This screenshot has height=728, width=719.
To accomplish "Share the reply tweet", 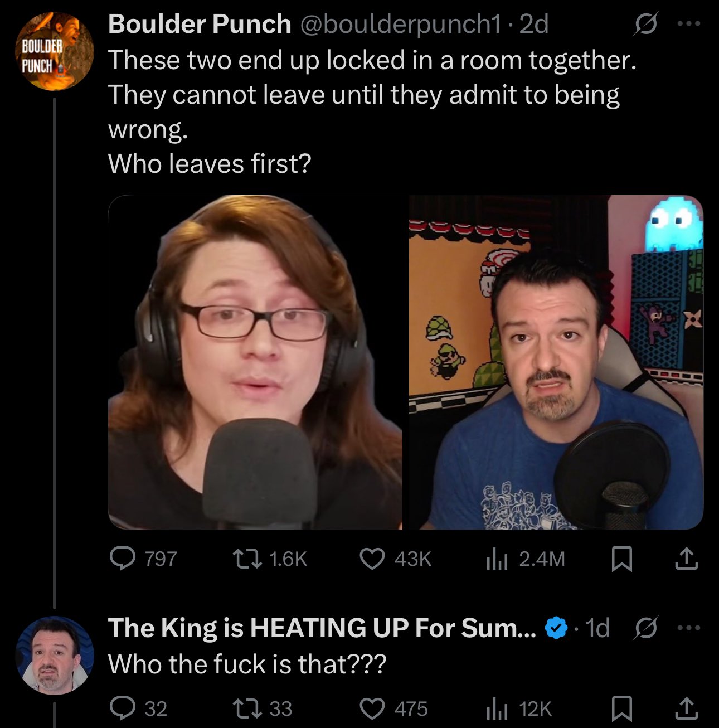I will (686, 708).
